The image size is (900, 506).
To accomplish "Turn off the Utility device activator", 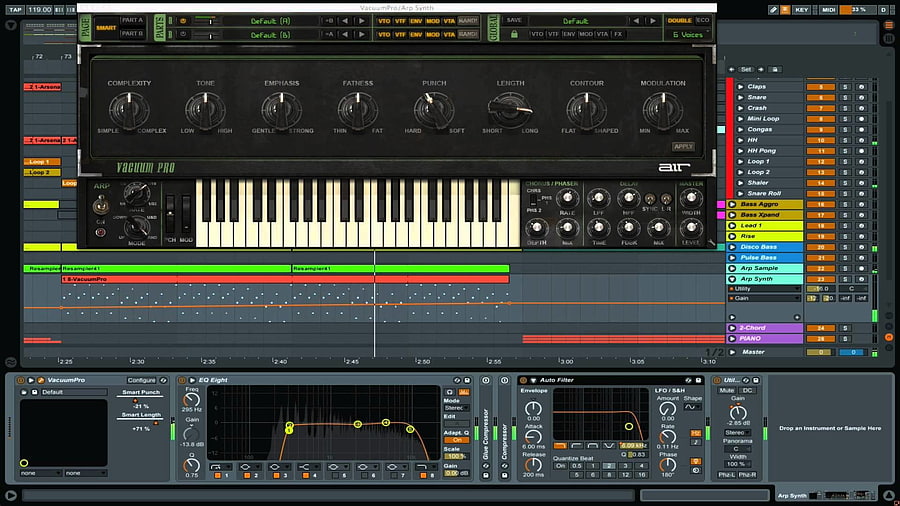I will [x=717, y=380].
